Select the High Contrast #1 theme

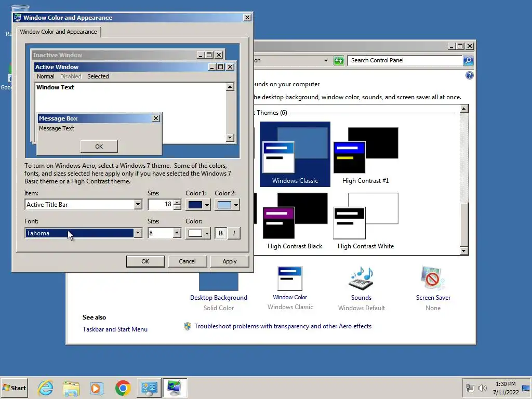click(365, 154)
